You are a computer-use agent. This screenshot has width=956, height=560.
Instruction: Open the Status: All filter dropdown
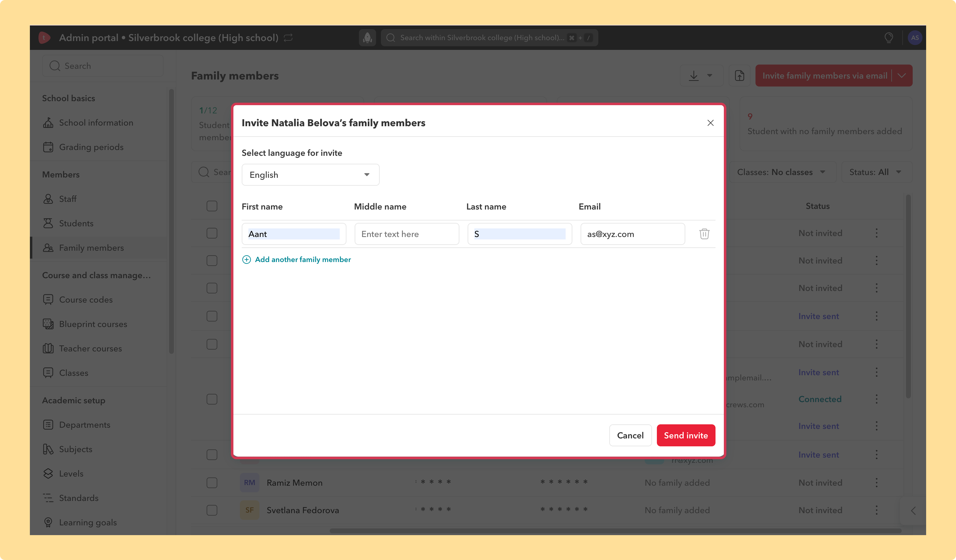[x=876, y=172]
